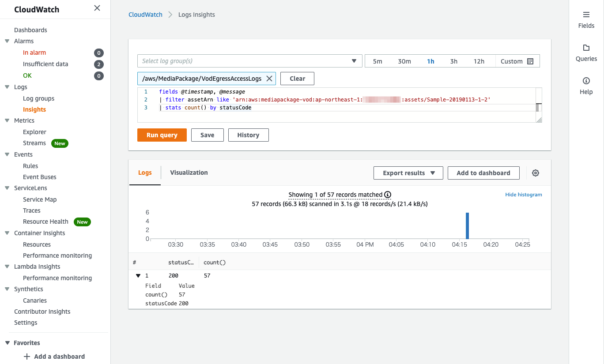Open Resources under Container Insights

(x=37, y=244)
